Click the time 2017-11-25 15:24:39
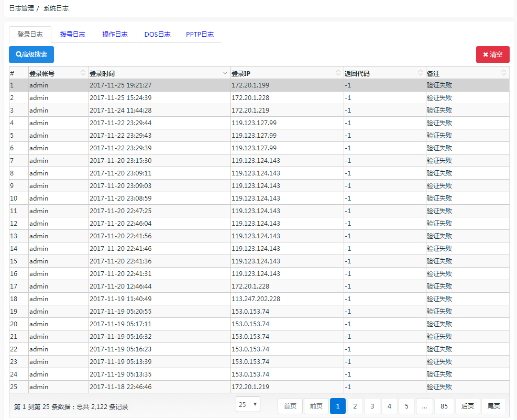Viewport: 517px width, 420px height. click(120, 97)
